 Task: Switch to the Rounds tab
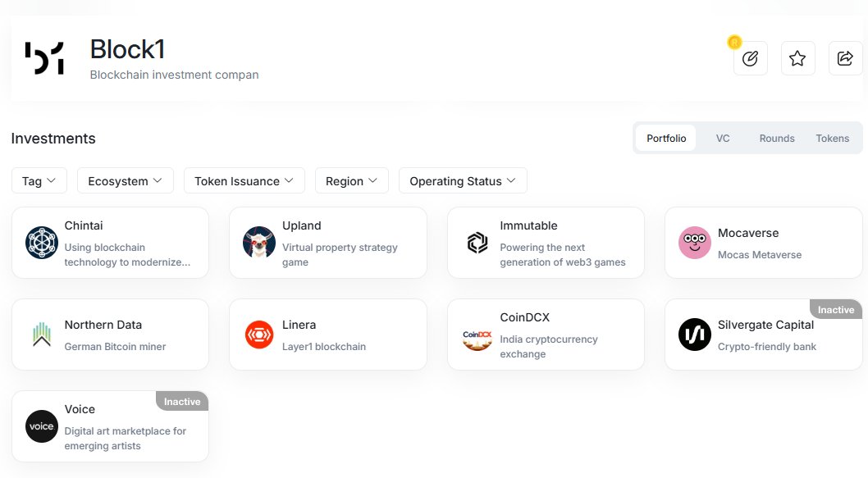[x=777, y=139]
